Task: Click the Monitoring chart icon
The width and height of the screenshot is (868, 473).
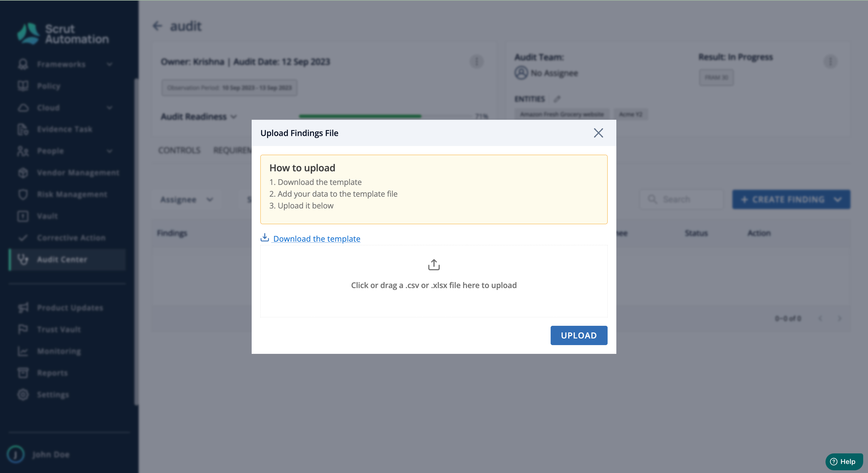Action: 23,351
